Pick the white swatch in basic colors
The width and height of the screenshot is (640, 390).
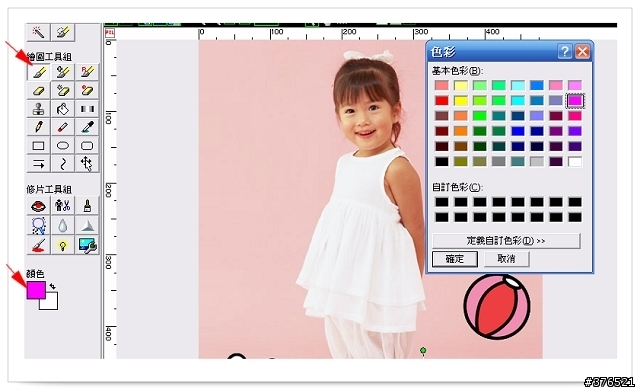[575, 162]
